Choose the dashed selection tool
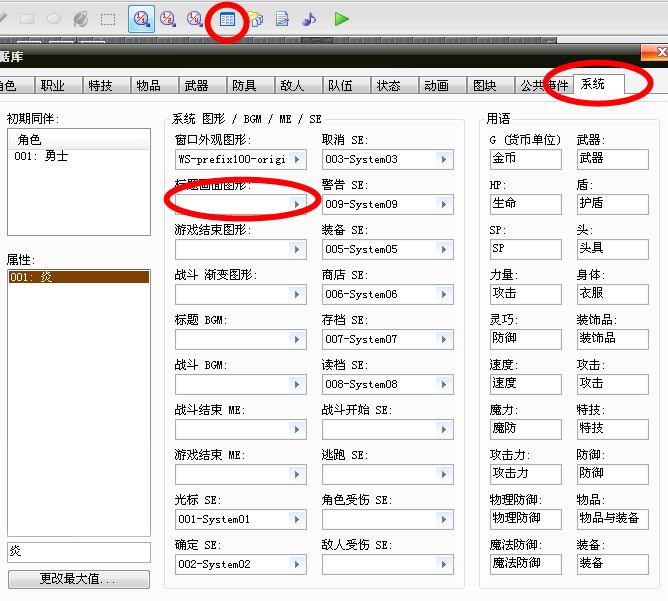The image size is (668, 601). [x=108, y=19]
